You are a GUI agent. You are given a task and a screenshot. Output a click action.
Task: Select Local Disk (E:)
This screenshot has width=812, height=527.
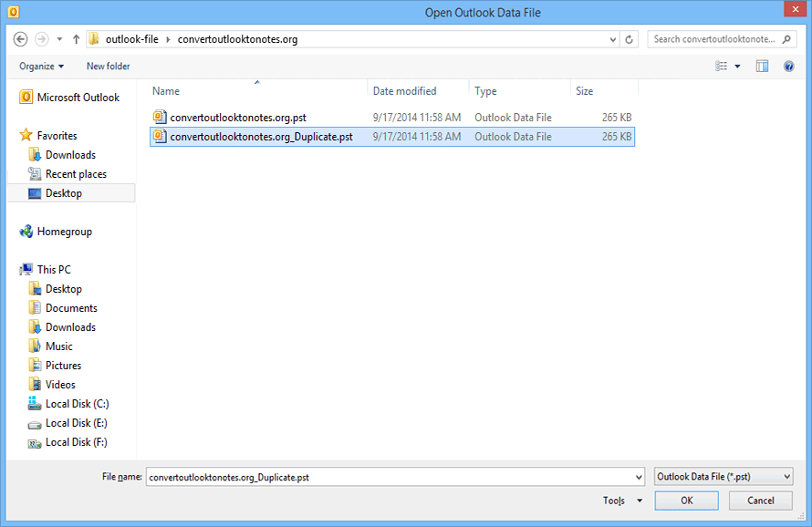pos(68,423)
